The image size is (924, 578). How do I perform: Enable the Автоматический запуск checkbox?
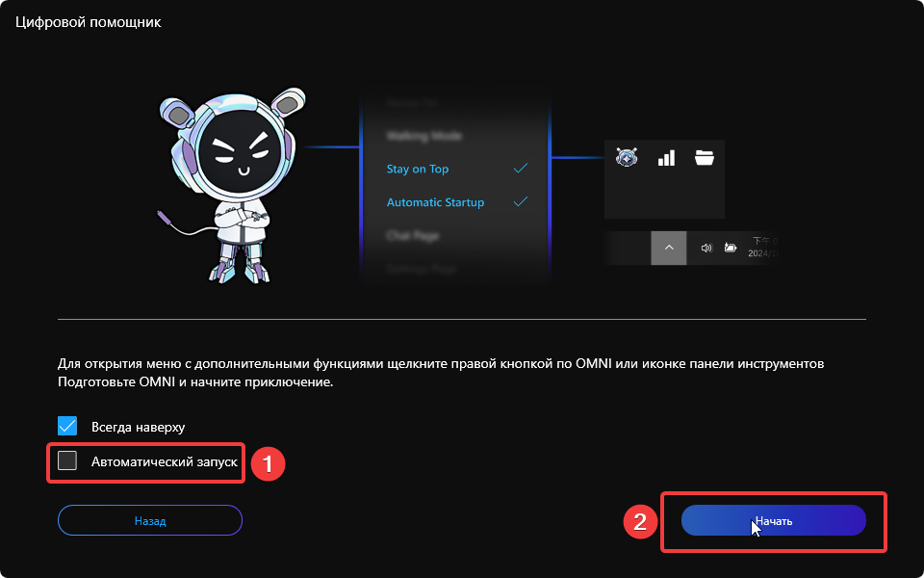[67, 461]
